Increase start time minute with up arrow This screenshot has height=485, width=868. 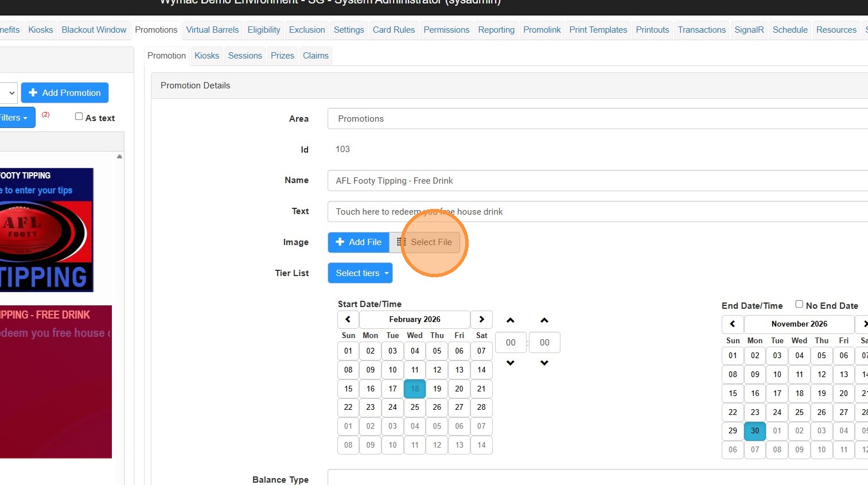pos(544,320)
